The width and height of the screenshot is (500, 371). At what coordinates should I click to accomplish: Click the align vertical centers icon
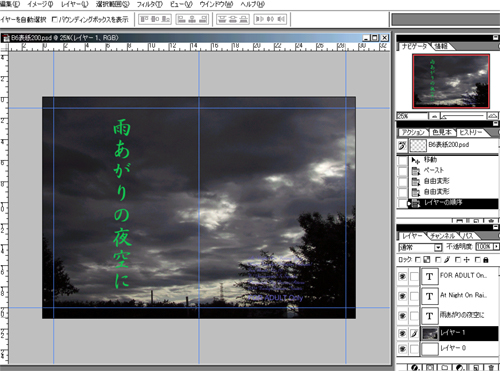(x=155, y=19)
